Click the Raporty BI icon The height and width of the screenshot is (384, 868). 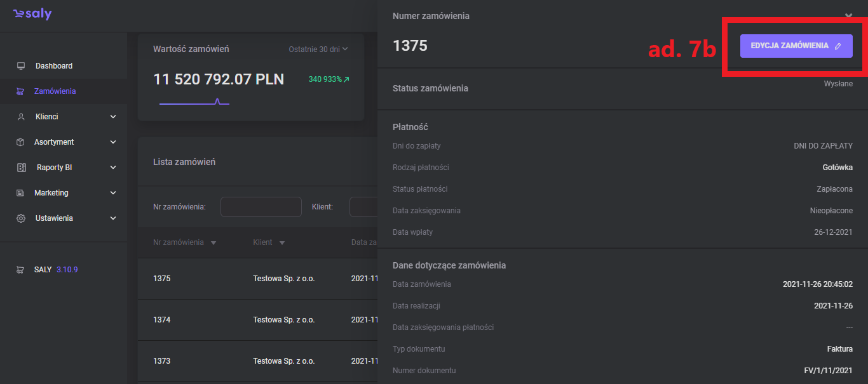point(21,168)
